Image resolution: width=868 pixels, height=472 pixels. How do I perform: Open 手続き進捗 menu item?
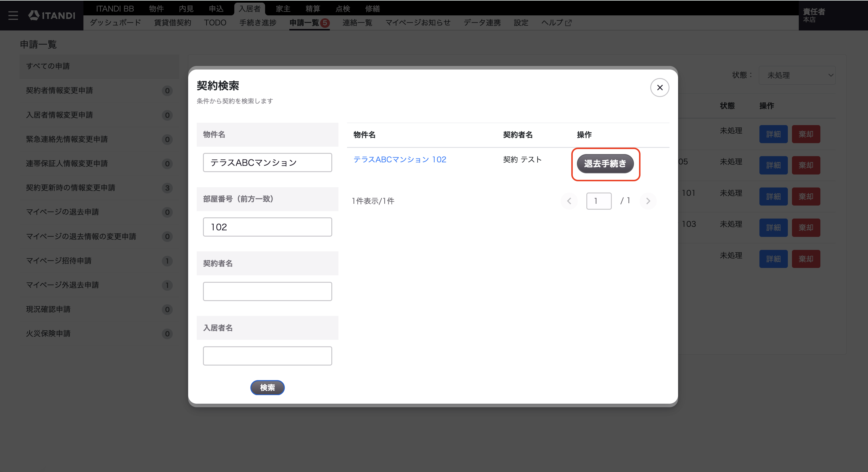click(x=258, y=22)
